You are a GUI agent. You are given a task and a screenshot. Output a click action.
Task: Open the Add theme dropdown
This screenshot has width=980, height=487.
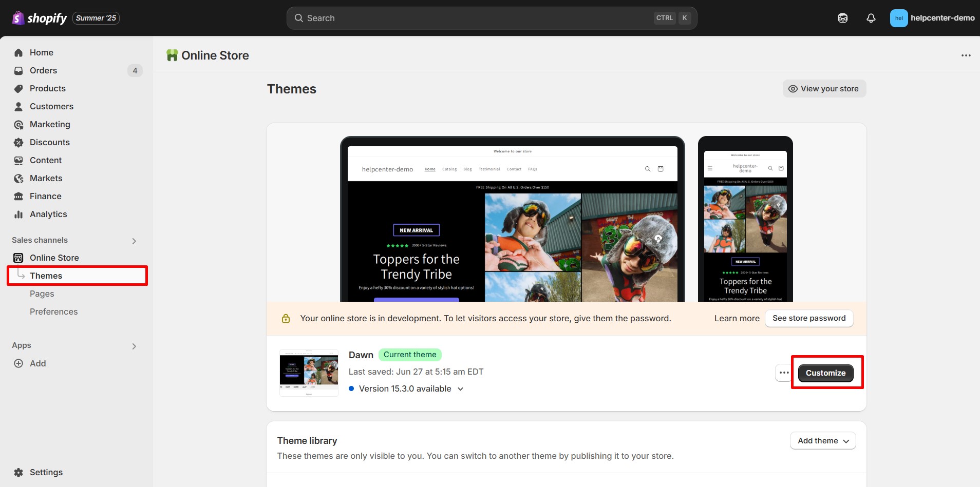pos(823,441)
